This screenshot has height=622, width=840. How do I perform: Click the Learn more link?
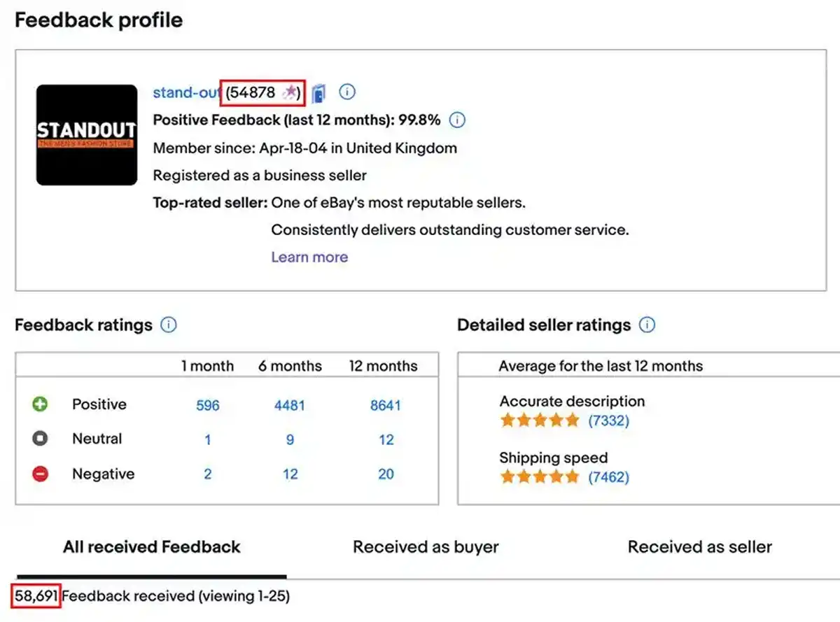pos(309,257)
